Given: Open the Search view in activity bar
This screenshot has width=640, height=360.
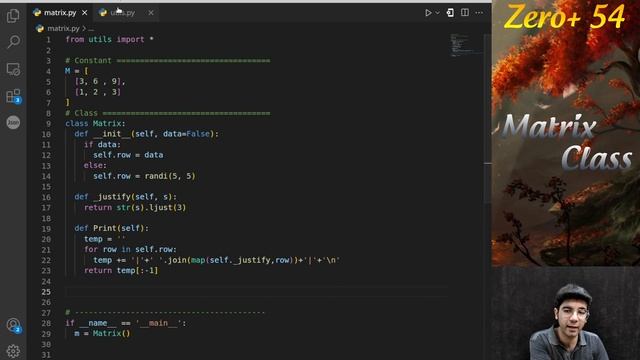Looking at the screenshot, I should coord(13,42).
